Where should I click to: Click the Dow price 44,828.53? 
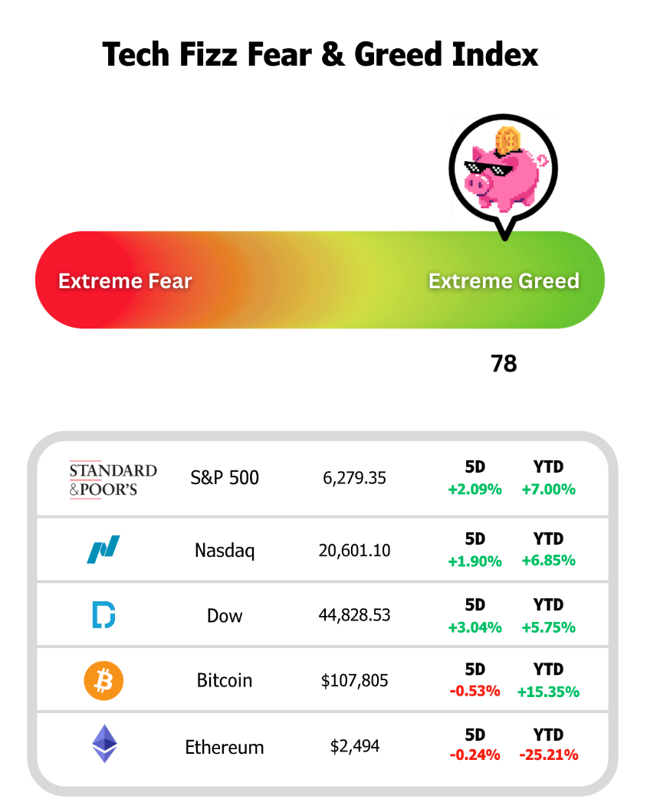coord(355,614)
